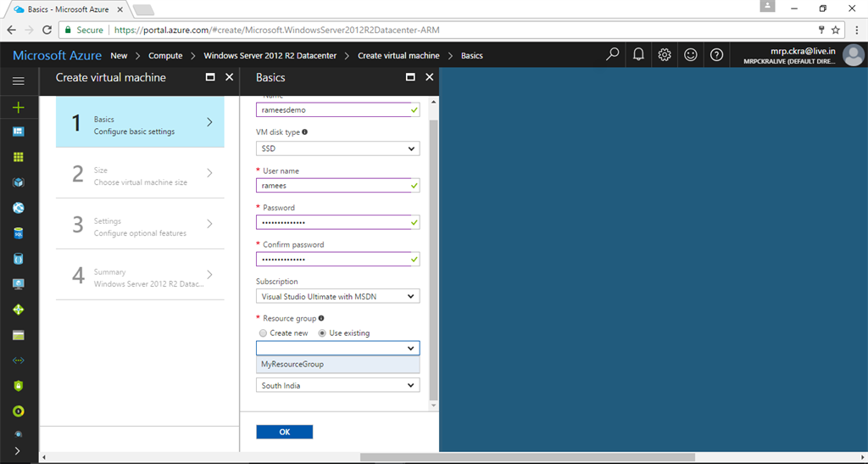
Task: Click the green plus New resource icon
Action: point(19,108)
